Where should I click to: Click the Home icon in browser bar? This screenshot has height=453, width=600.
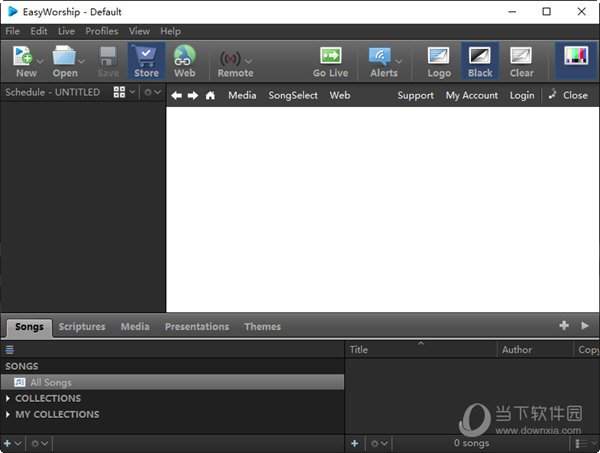coord(210,96)
